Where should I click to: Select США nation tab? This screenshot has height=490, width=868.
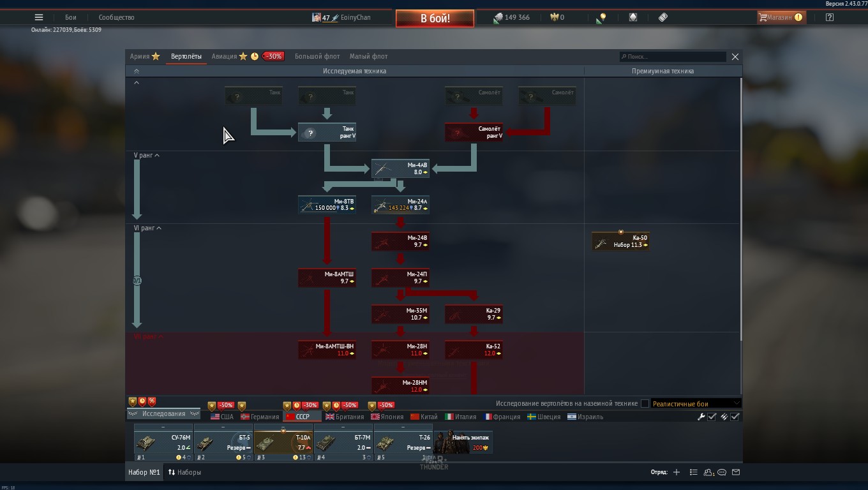[221, 417]
